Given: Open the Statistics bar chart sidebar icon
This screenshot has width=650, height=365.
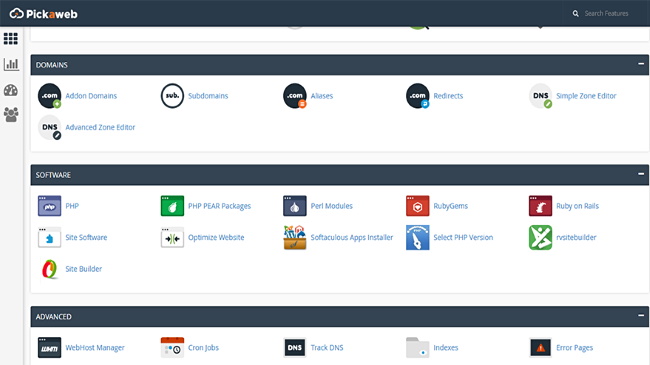Looking at the screenshot, I should click(x=11, y=64).
